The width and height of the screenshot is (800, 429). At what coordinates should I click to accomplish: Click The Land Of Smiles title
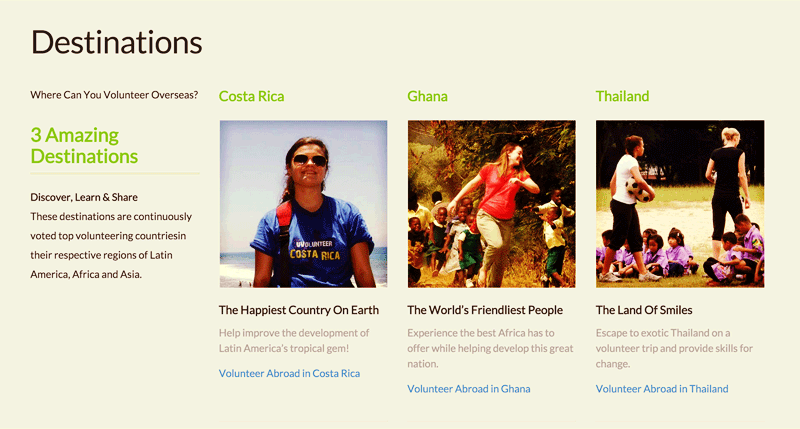pos(644,310)
